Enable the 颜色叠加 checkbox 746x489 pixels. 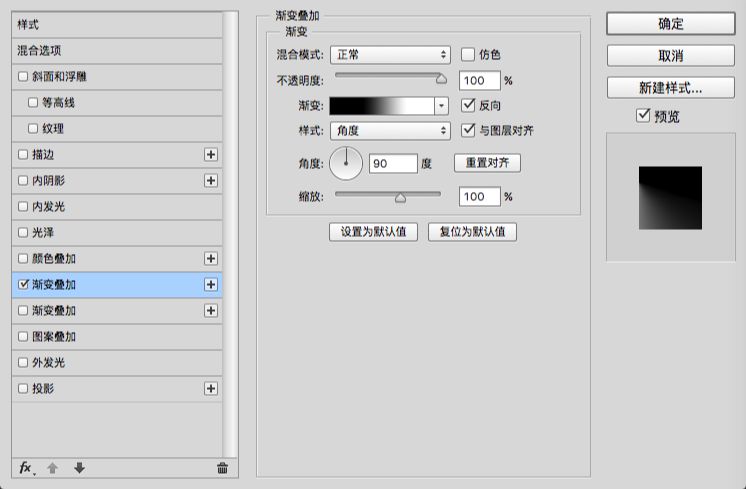coord(23,259)
